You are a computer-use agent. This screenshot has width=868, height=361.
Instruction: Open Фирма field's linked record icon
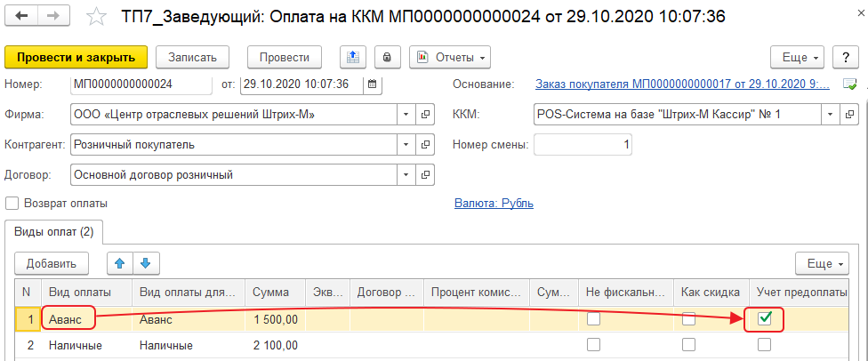pyautogui.click(x=425, y=115)
